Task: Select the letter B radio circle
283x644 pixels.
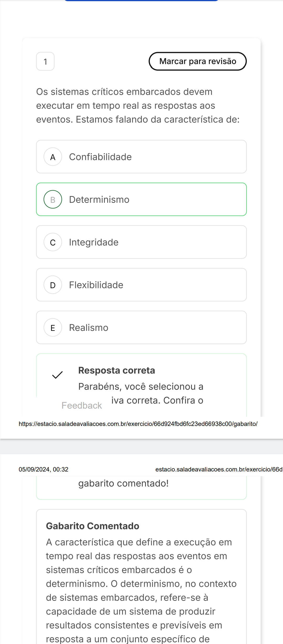Action: click(53, 199)
